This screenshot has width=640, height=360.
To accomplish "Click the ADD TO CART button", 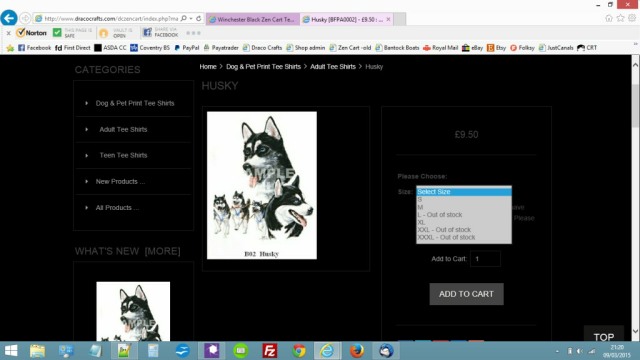I will point(466,294).
